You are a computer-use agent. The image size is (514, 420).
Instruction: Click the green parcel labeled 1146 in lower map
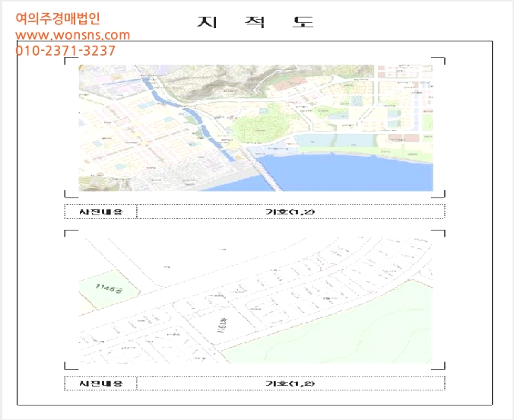pyautogui.click(x=108, y=289)
